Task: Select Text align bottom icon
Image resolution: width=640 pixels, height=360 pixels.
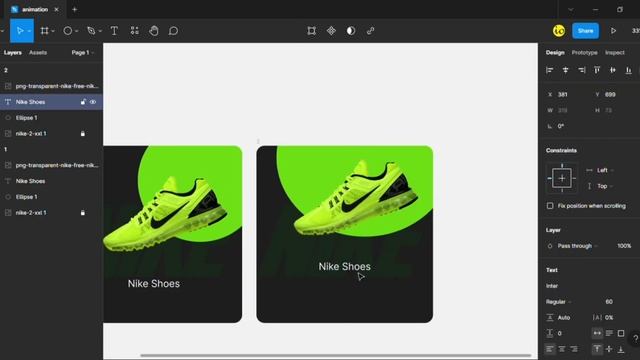Action: [x=621, y=349]
